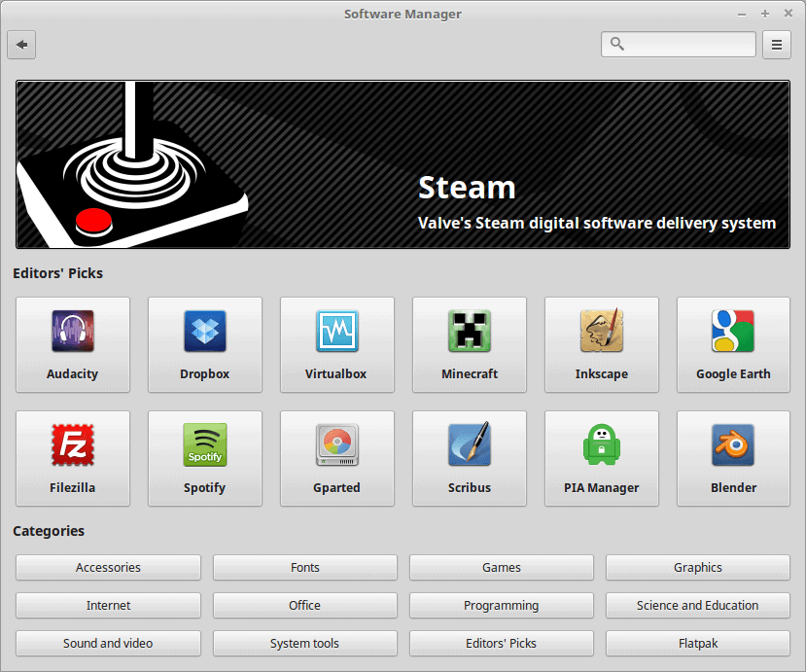806x672 pixels.
Task: Open the Science and Education category
Action: point(697,605)
